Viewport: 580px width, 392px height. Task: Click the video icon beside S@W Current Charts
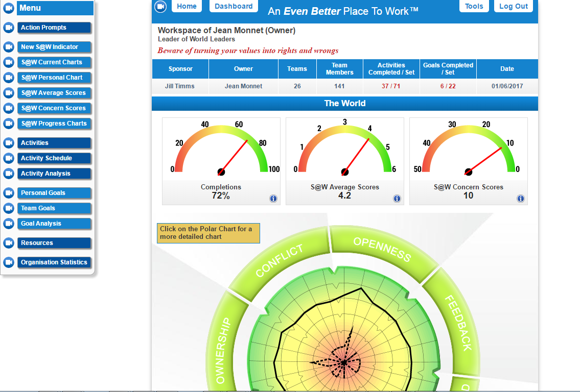coord(9,62)
